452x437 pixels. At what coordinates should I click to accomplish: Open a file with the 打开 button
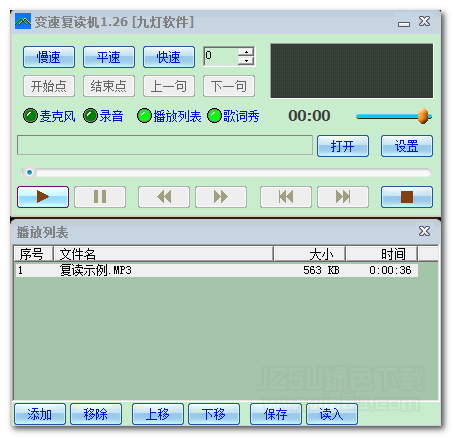[x=343, y=146]
